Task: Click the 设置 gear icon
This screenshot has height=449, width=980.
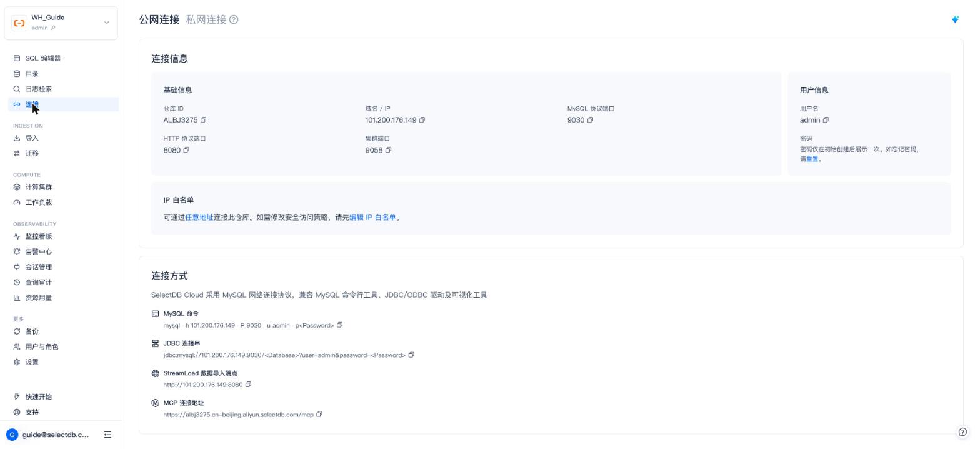Action: point(17,362)
